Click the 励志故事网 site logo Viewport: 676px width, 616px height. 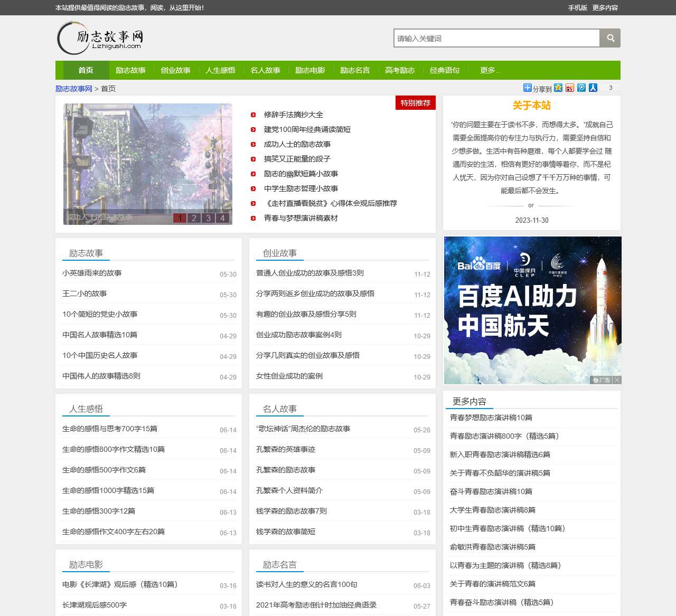[x=100, y=38]
